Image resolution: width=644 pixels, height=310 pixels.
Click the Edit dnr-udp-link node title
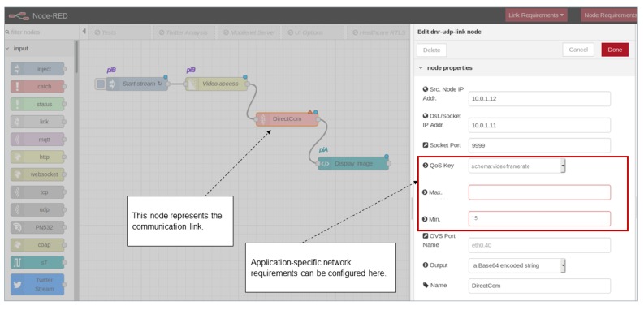(x=449, y=32)
